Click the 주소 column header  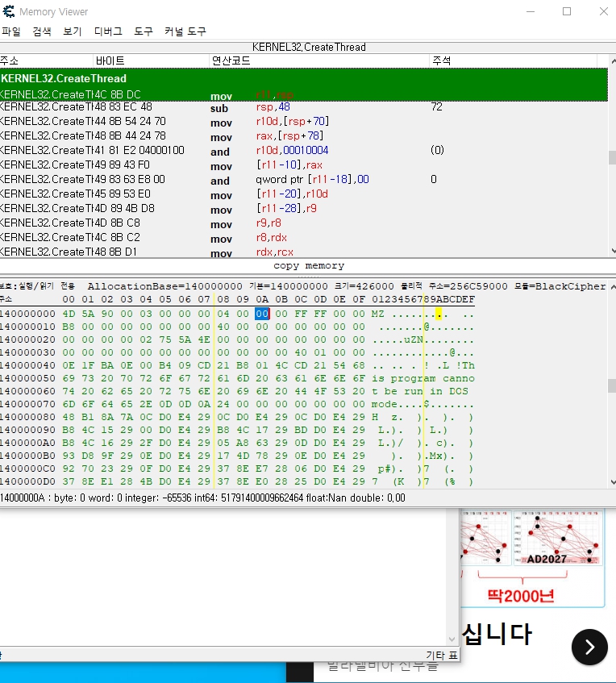coord(10,61)
